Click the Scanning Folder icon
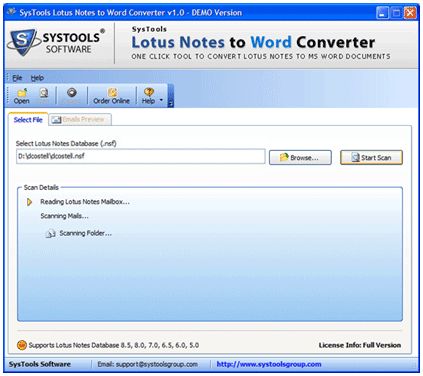The width and height of the screenshot is (423, 376). click(50, 234)
